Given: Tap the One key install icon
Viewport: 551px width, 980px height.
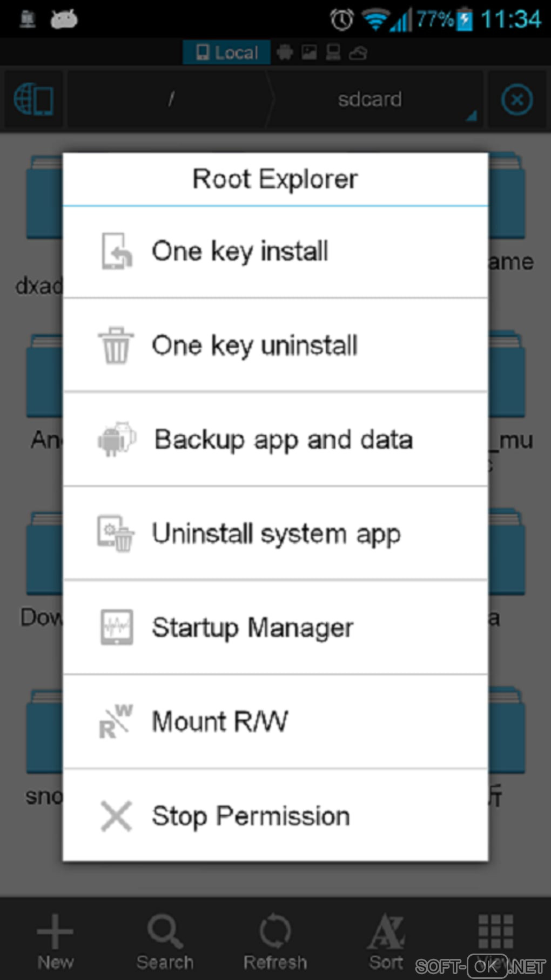Looking at the screenshot, I should (117, 251).
